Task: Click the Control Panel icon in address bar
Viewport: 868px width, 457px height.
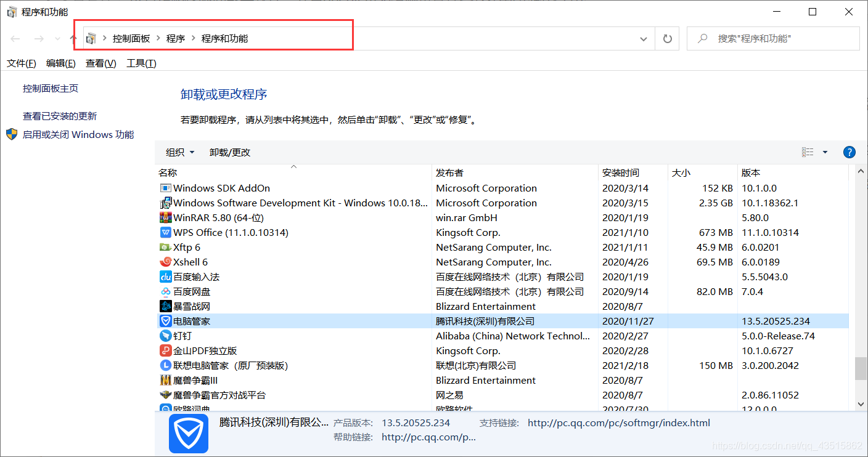Action: click(x=91, y=39)
